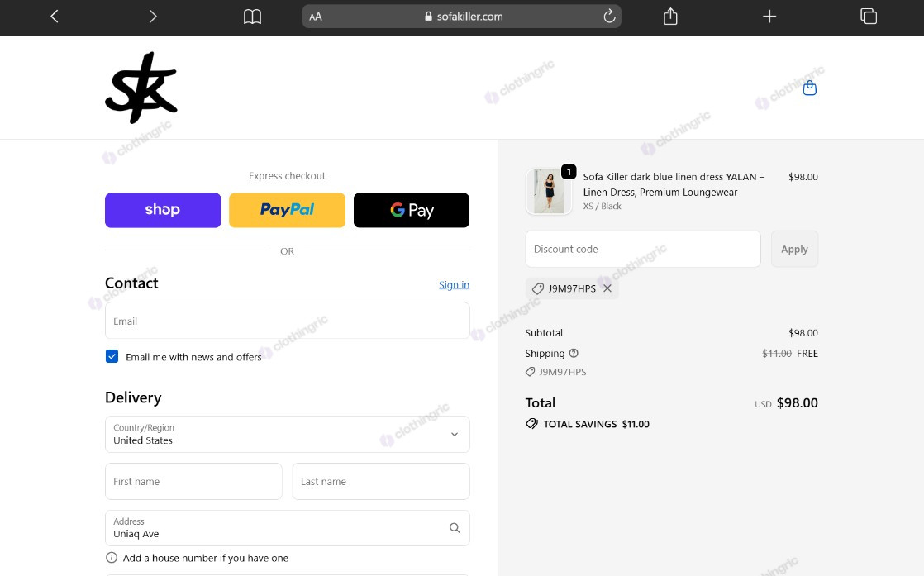Click the house number info icon
The image size is (924, 576).
pyautogui.click(x=112, y=558)
